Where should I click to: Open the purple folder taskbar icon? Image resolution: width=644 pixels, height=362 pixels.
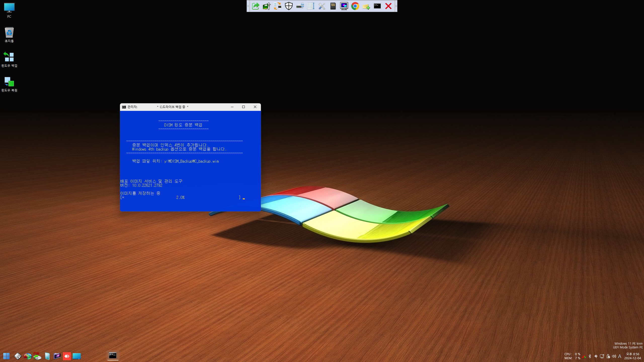point(57,356)
